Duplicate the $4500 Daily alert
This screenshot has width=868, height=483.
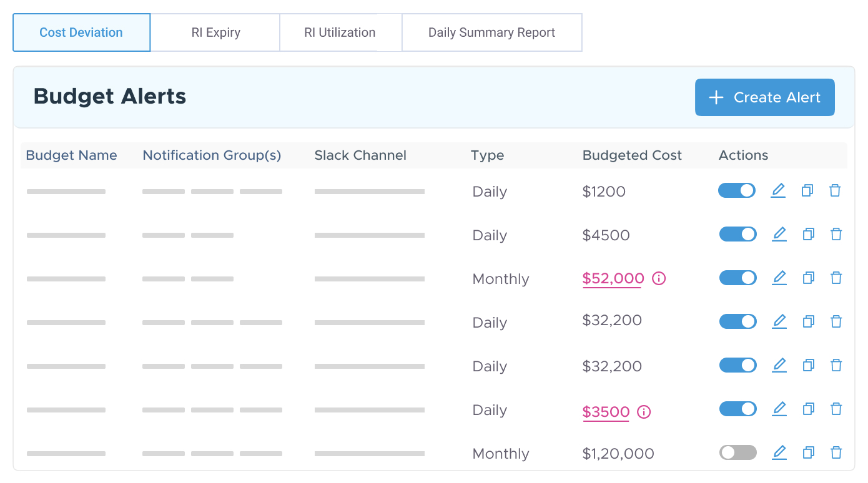pyautogui.click(x=807, y=234)
